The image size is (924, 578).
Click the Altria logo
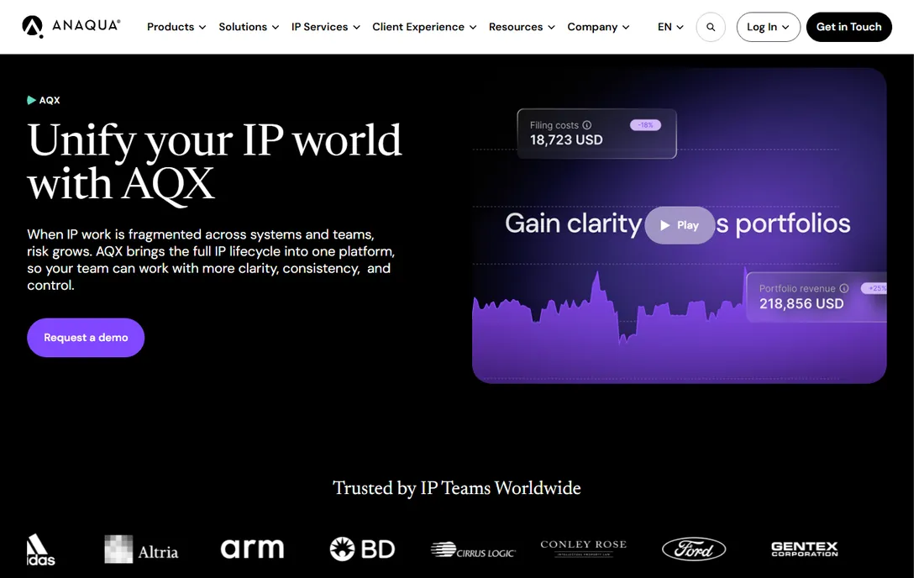(x=141, y=549)
